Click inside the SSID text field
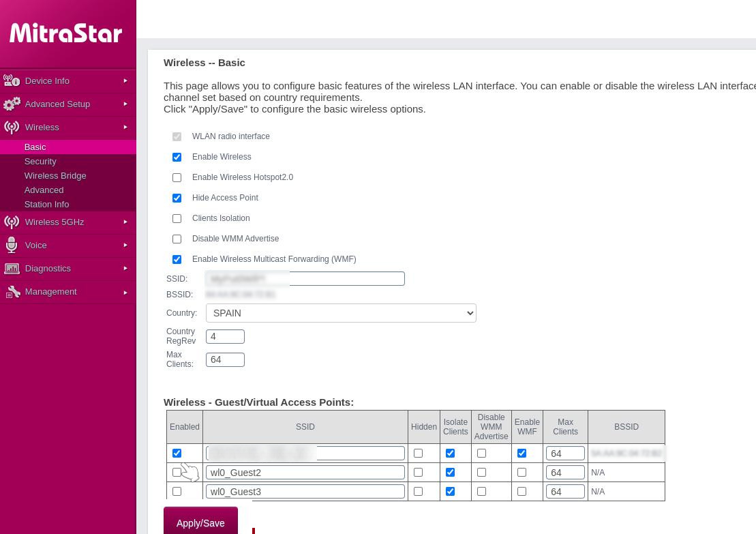 point(305,278)
